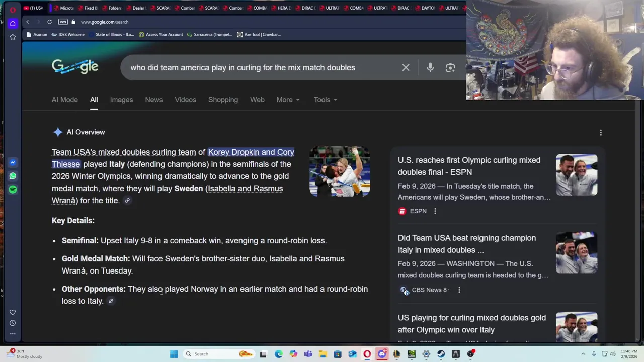644x362 pixels.
Task: Open the Access Your Account bookmark
Action: click(x=161, y=35)
